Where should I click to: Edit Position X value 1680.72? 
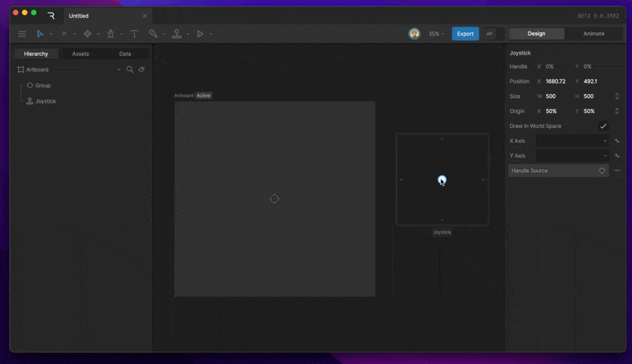(555, 81)
